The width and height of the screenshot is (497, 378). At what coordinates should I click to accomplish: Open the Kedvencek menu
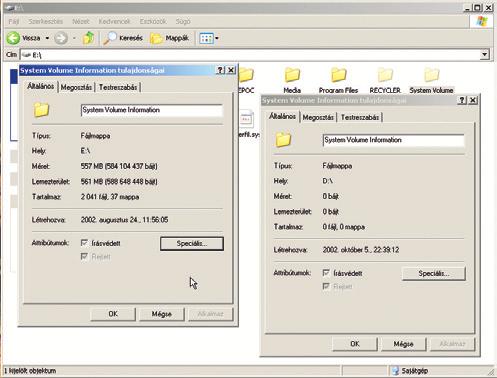click(x=114, y=21)
